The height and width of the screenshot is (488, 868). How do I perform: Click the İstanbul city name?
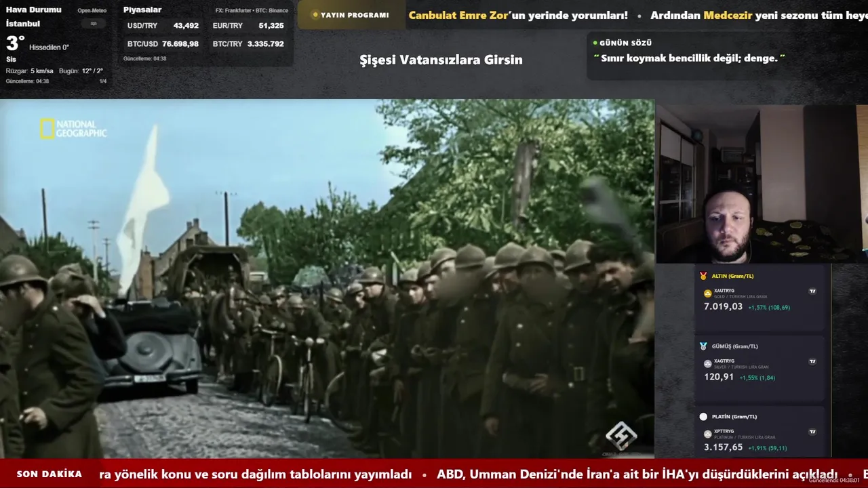[23, 24]
